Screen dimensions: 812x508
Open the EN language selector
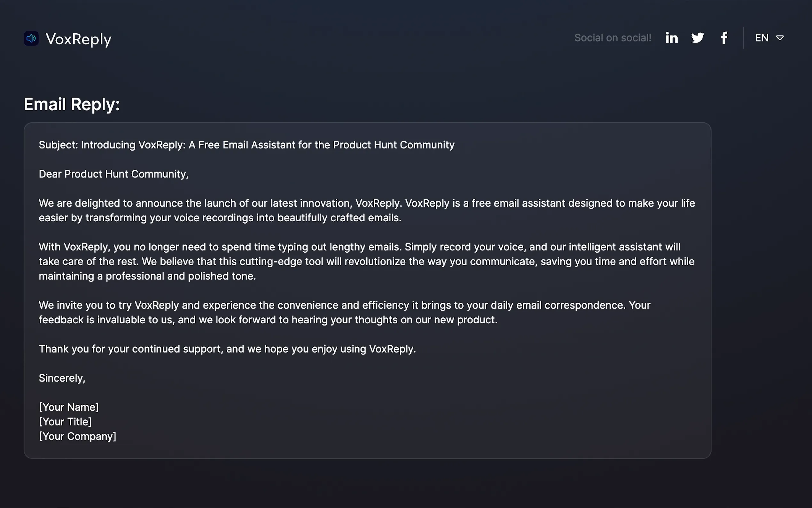pyautogui.click(x=761, y=38)
